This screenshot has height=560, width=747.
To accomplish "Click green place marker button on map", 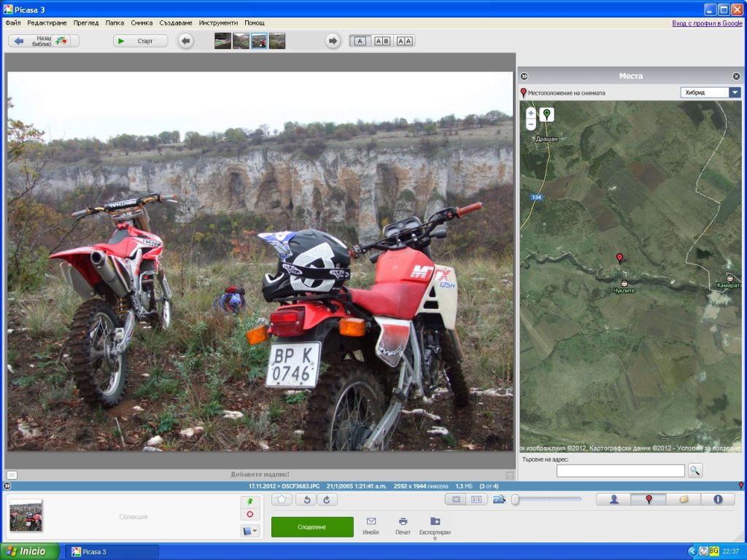I will click(547, 114).
